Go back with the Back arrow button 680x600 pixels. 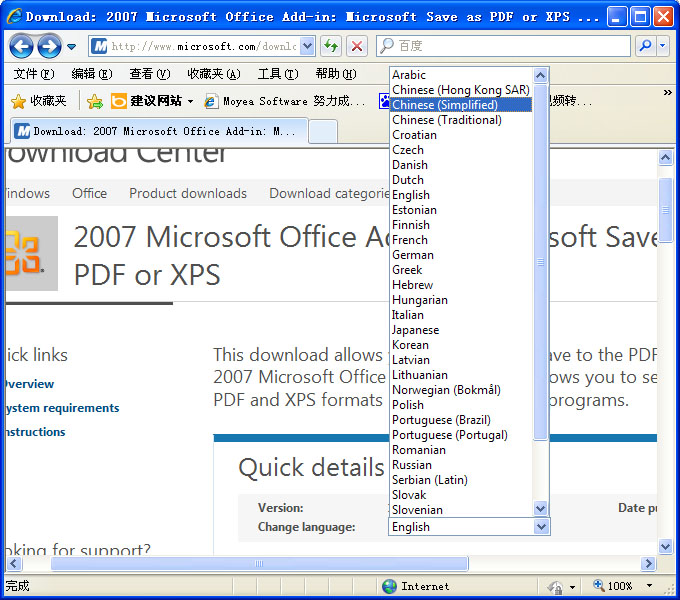[x=21, y=46]
